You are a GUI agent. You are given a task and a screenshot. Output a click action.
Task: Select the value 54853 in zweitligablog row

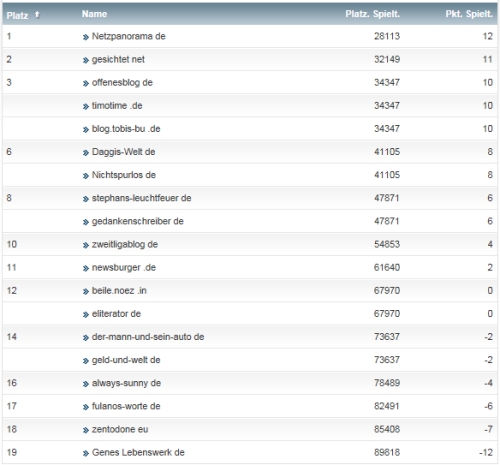pyautogui.click(x=387, y=244)
